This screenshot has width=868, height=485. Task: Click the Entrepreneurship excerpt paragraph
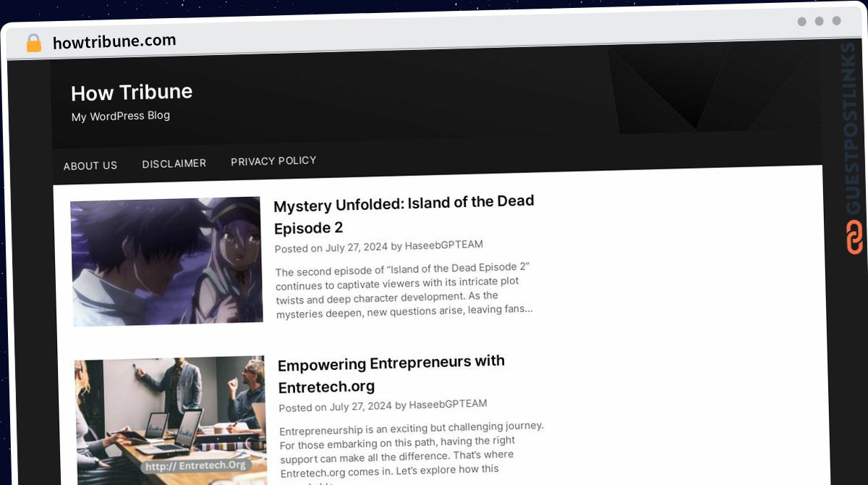[412, 452]
